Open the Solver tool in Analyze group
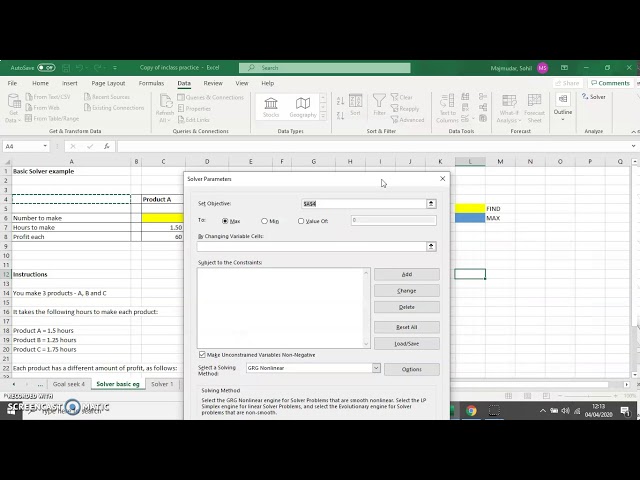Screen dimensions: 640x480 (594, 97)
